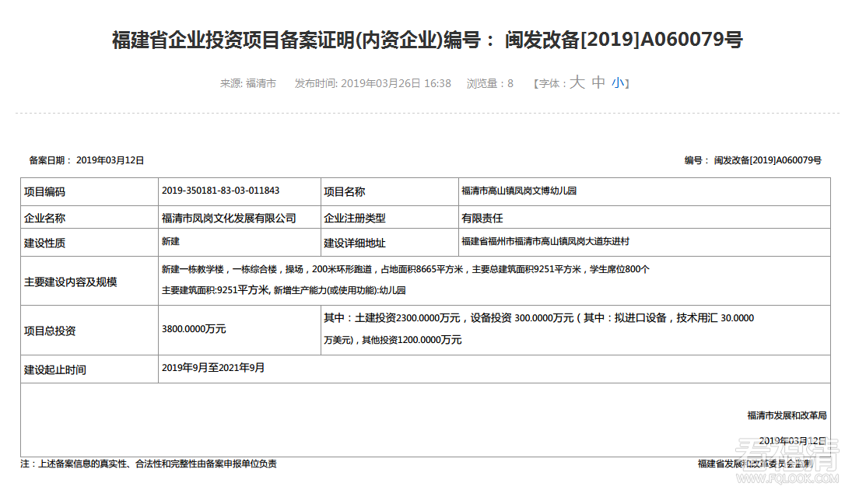Click the 项目名称 label cell

click(x=390, y=192)
